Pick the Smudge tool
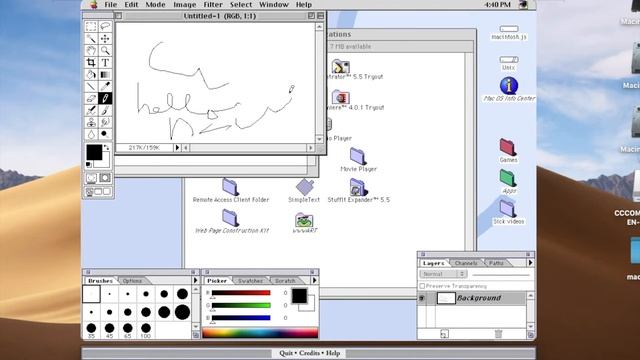 tap(105, 122)
